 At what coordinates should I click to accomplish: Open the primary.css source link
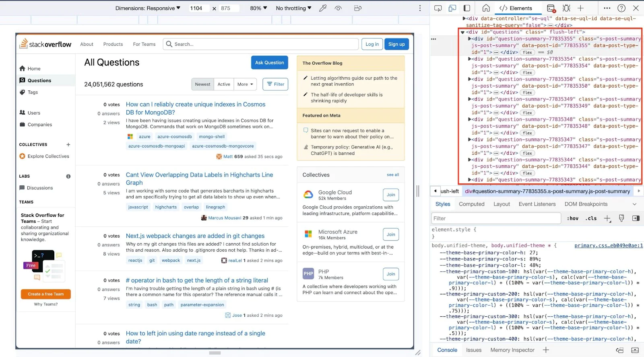point(609,246)
